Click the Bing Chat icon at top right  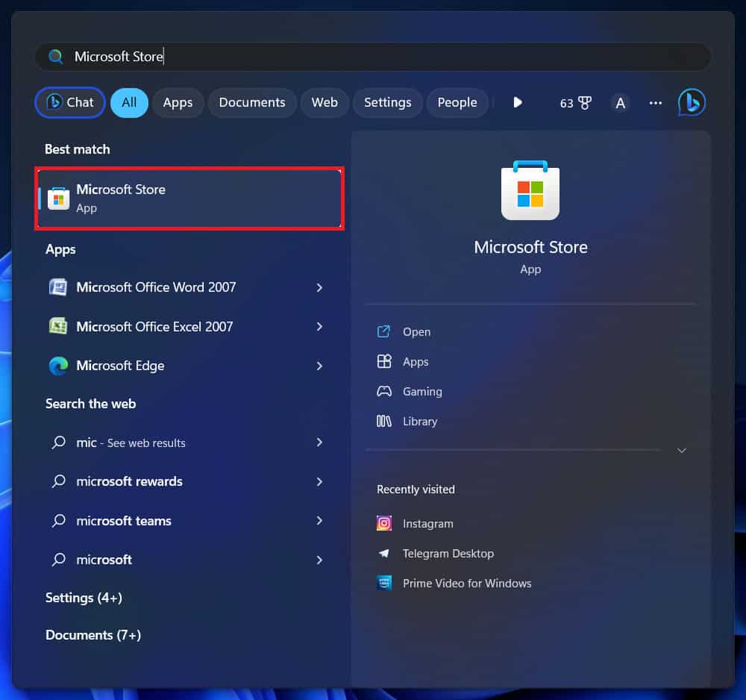click(692, 103)
